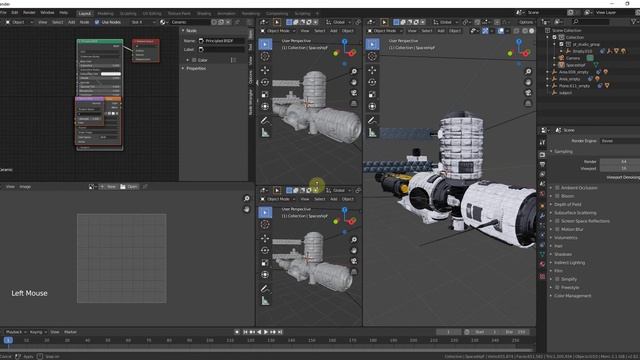Toggle camera view icon in right viewport

pos(528,93)
